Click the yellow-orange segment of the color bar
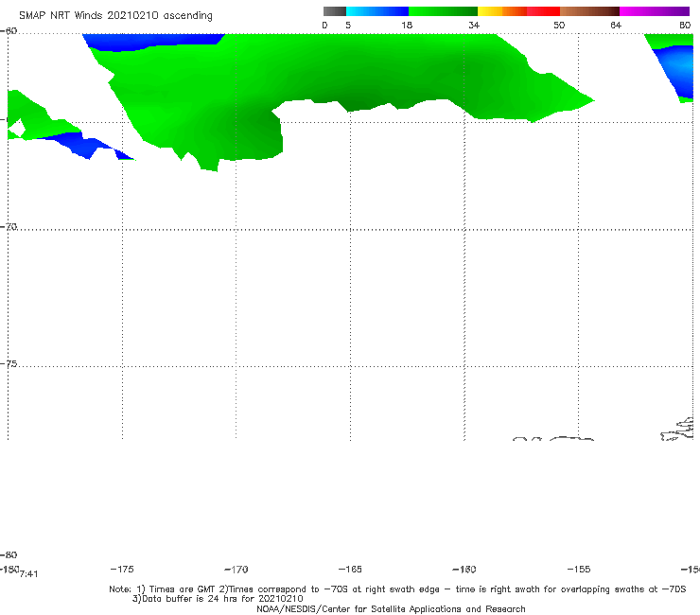This screenshot has width=700, height=615. (501, 11)
